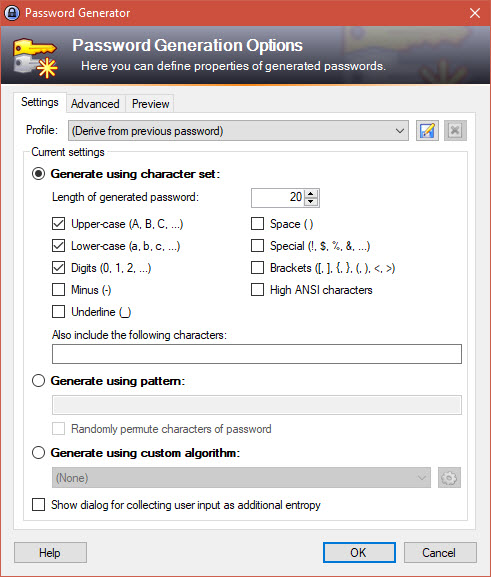Expand the custom algorithm (None) dropdown

point(241,478)
